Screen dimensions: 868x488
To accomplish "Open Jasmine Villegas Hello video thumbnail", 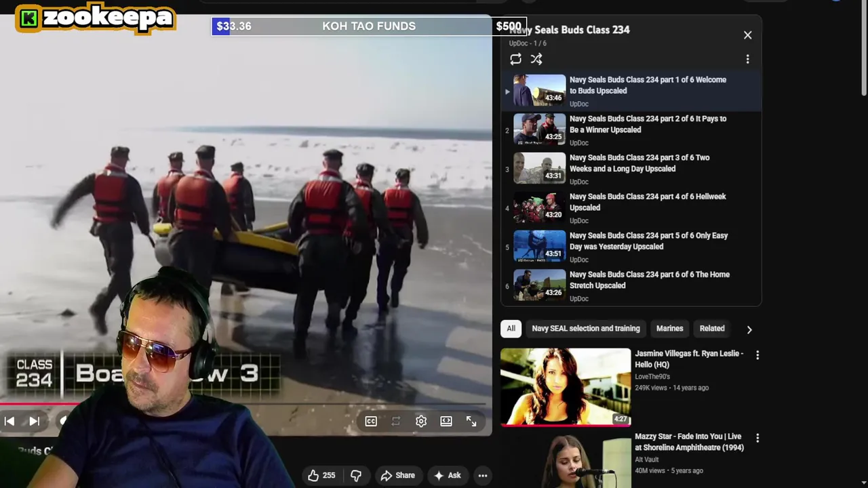I will pyautogui.click(x=566, y=387).
